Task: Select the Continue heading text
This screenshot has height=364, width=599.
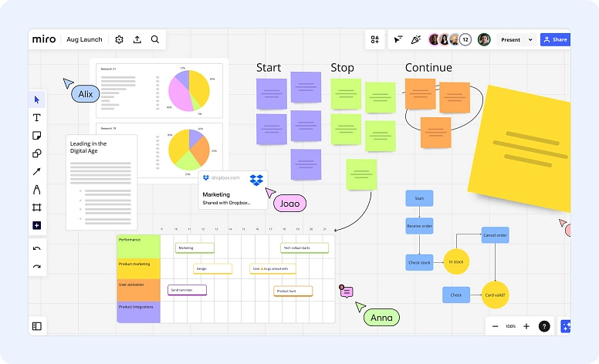Action: tap(428, 68)
